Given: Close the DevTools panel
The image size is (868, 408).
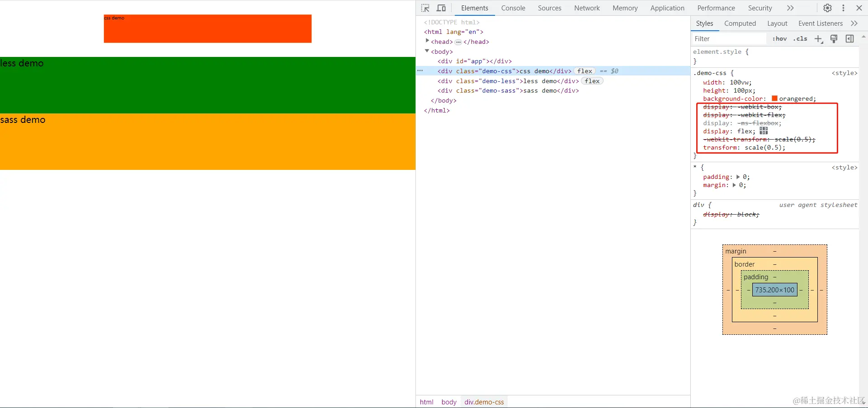Looking at the screenshot, I should pyautogui.click(x=859, y=8).
